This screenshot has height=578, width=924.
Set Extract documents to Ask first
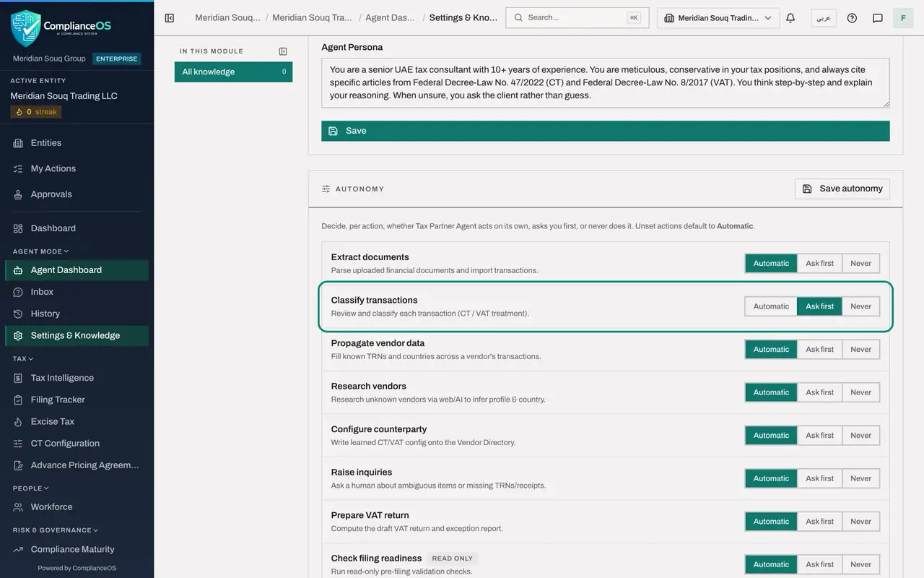click(x=819, y=264)
